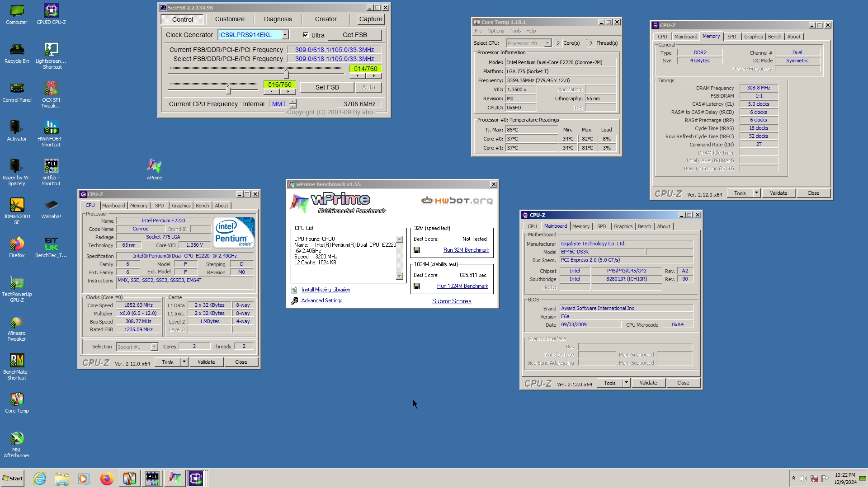Click Run 1024M Benchmark link
The width and height of the screenshot is (868, 488).
[462, 286]
